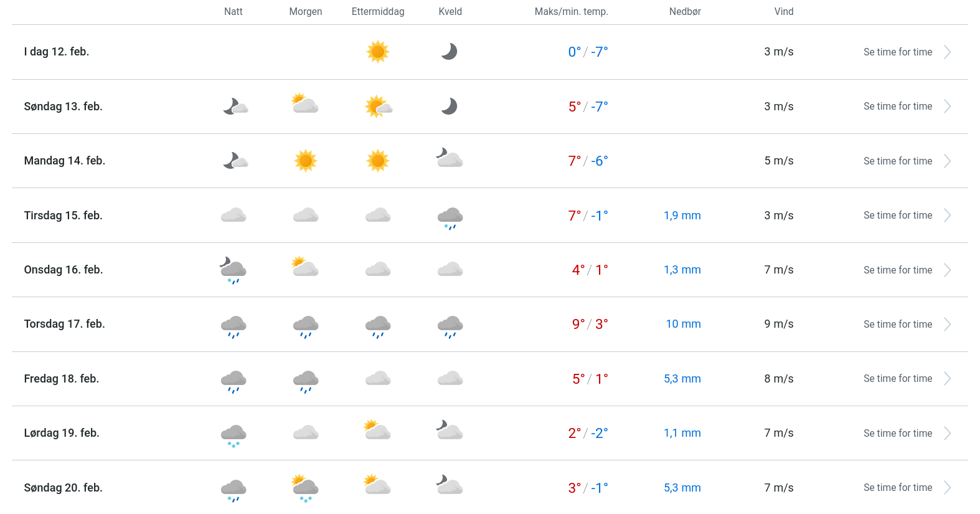Screen dimensions: 980x514
Task: Click the Fredag 18. feb. day label
Action: tap(62, 379)
